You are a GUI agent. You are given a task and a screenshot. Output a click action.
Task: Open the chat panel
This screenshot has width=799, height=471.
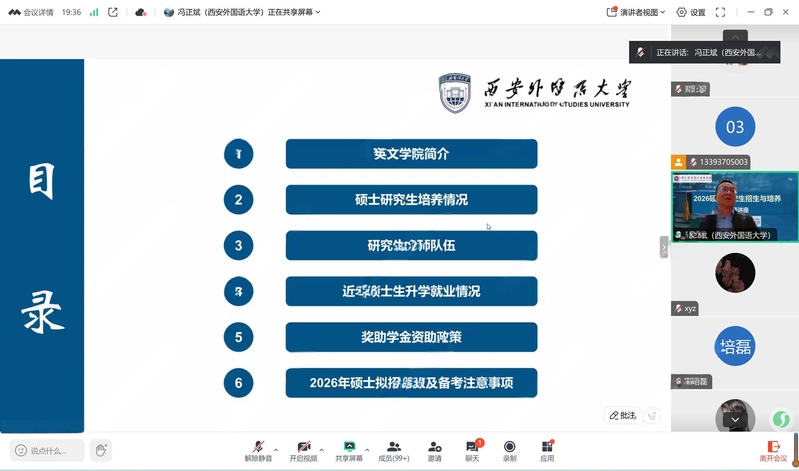click(x=472, y=450)
